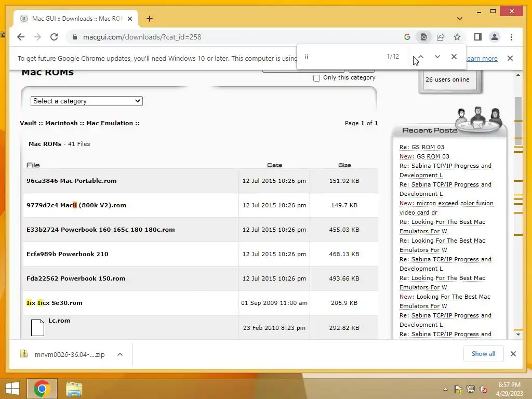Click the address bar URL

tap(142, 37)
